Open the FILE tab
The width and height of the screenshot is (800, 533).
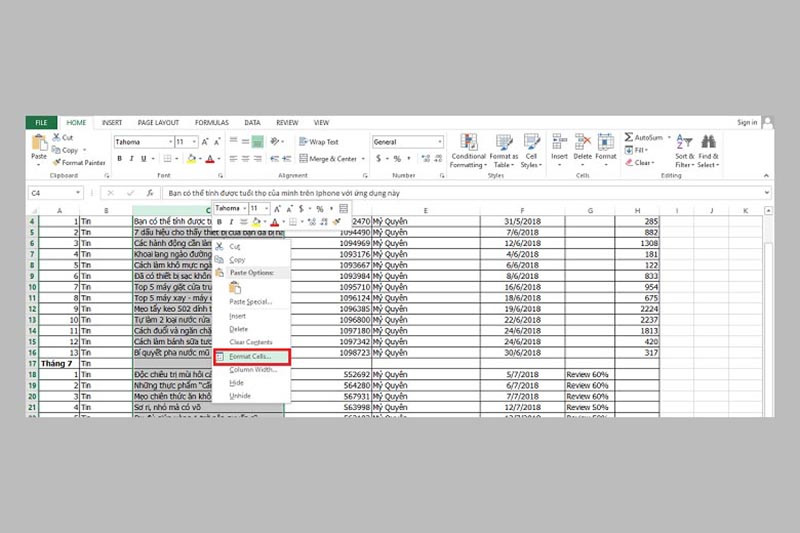(41, 122)
